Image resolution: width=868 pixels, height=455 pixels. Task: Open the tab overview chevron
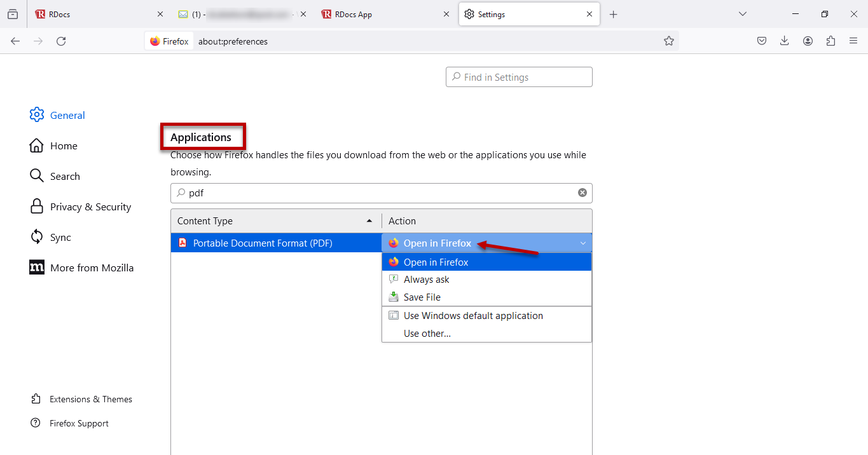pyautogui.click(x=743, y=13)
